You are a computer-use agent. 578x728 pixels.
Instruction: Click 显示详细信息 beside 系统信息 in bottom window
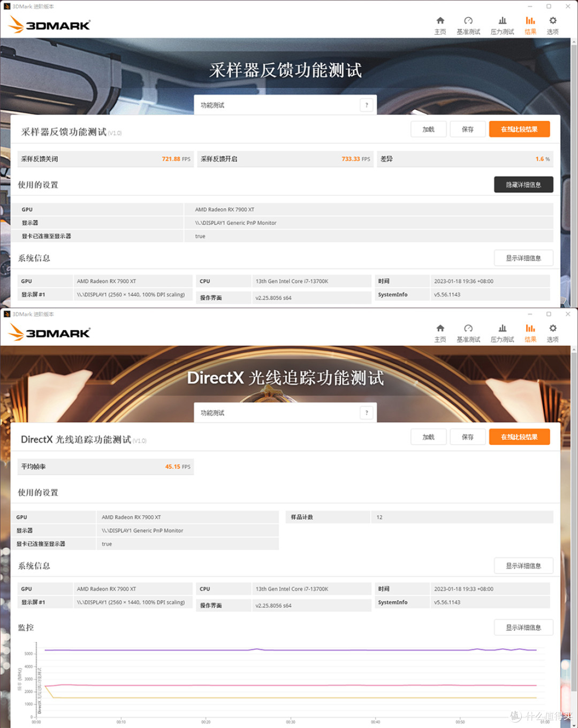click(x=523, y=565)
